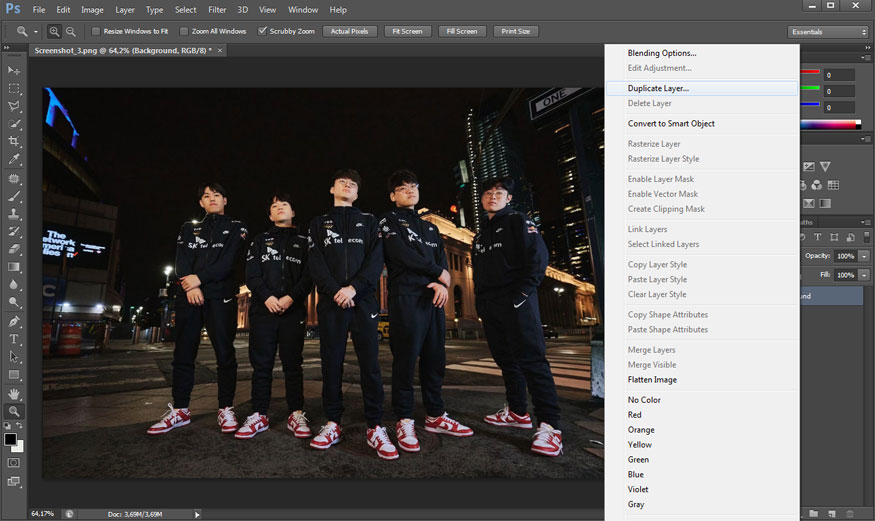Open Fill slider dropdown arrow

coord(864,275)
